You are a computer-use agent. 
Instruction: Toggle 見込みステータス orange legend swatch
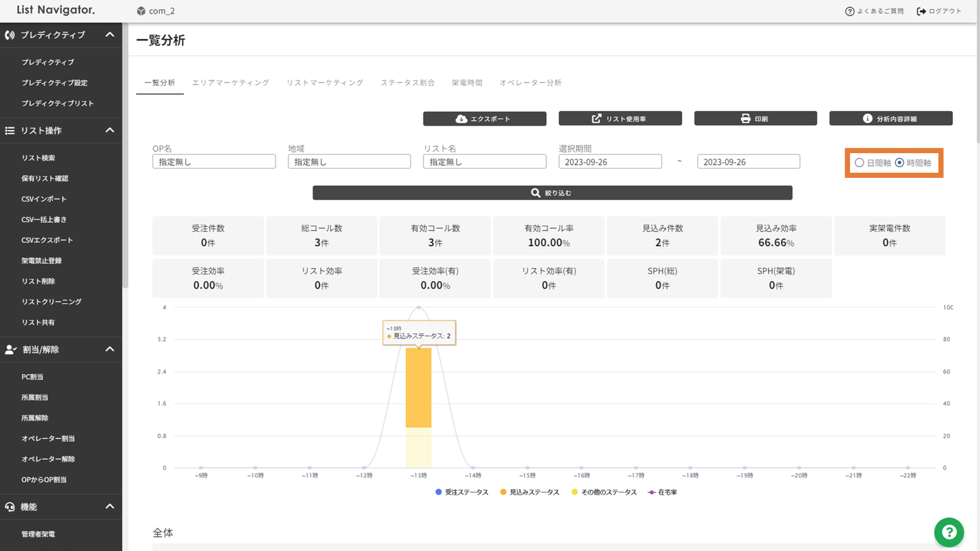[503, 492]
